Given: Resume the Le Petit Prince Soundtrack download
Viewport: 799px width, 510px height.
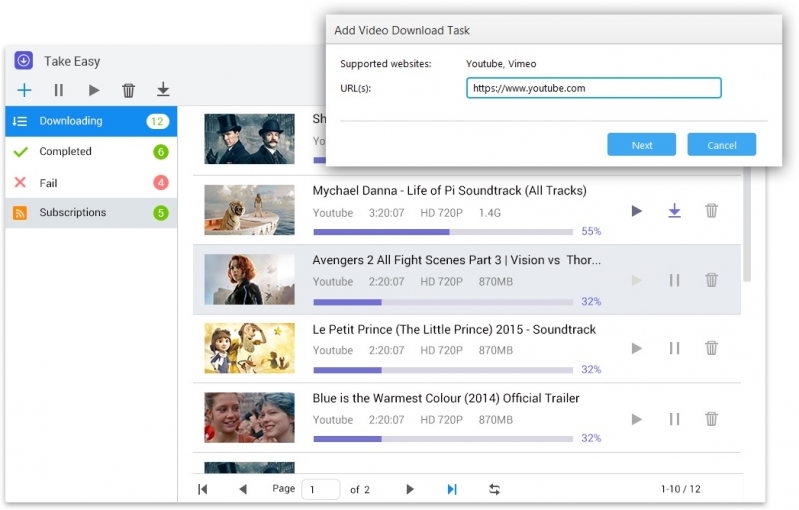Looking at the screenshot, I should coord(636,348).
